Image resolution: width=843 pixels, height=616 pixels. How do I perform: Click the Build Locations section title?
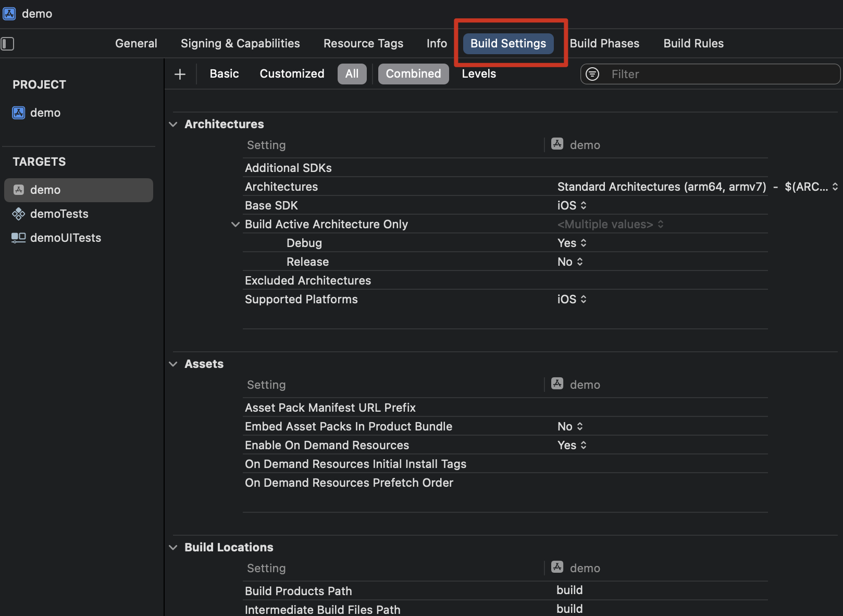pos(229,547)
